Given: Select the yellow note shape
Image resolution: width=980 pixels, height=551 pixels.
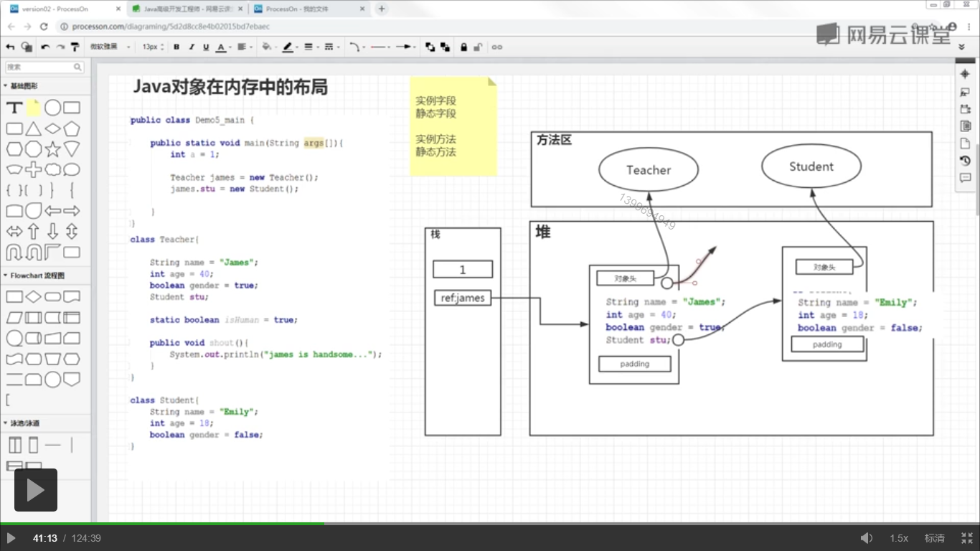Looking at the screenshot, I should 33,108.
